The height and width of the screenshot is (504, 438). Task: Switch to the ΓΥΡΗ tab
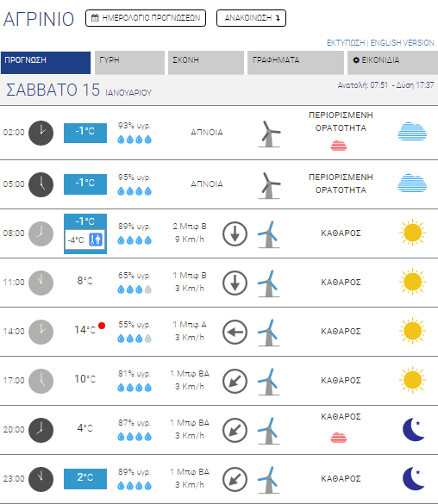pyautogui.click(x=129, y=63)
